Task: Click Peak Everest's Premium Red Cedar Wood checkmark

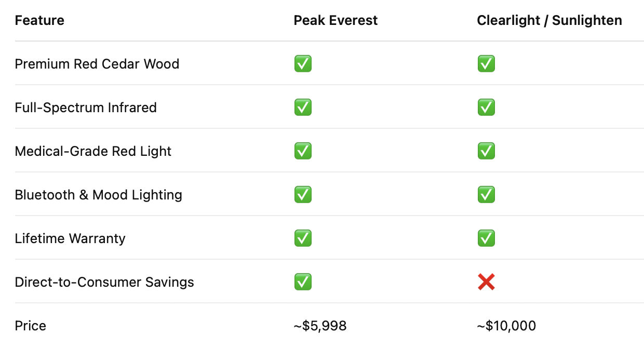Action: point(303,64)
